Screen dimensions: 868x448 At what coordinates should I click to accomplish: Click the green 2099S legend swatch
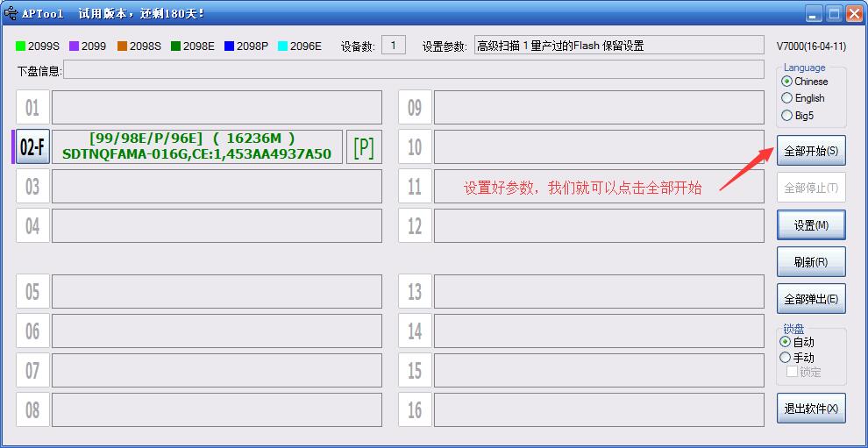tap(21, 46)
